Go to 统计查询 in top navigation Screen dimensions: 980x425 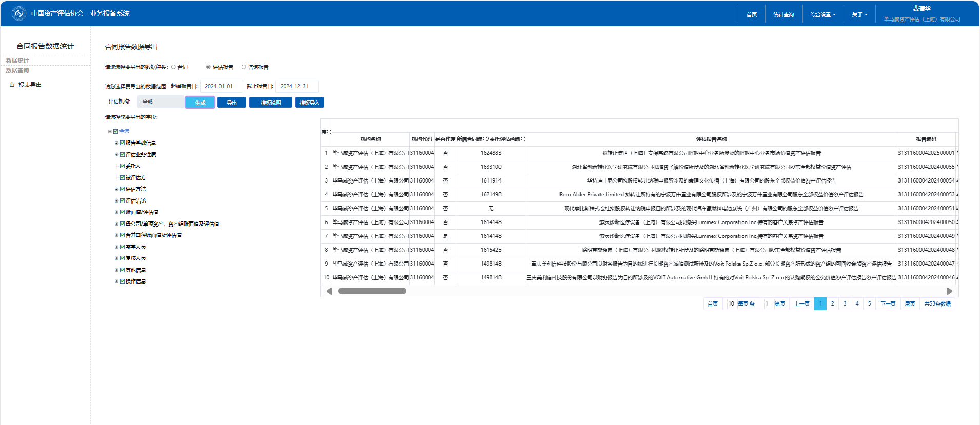tap(783, 15)
